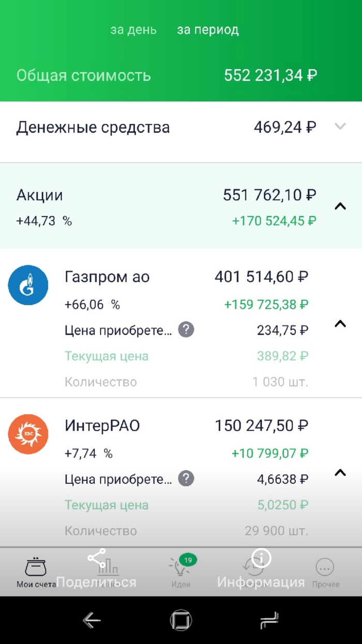Switch to the 'за день' view
The width and height of the screenshot is (362, 644).
133,30
